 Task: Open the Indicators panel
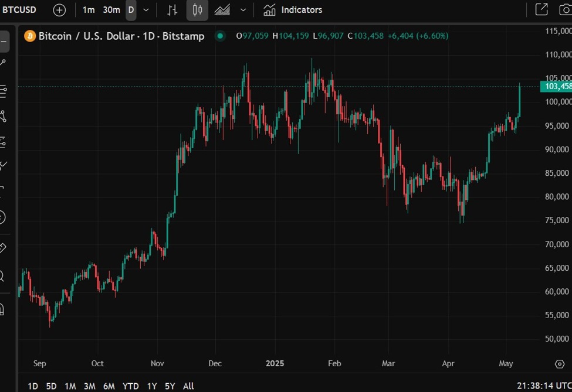pyautogui.click(x=293, y=10)
